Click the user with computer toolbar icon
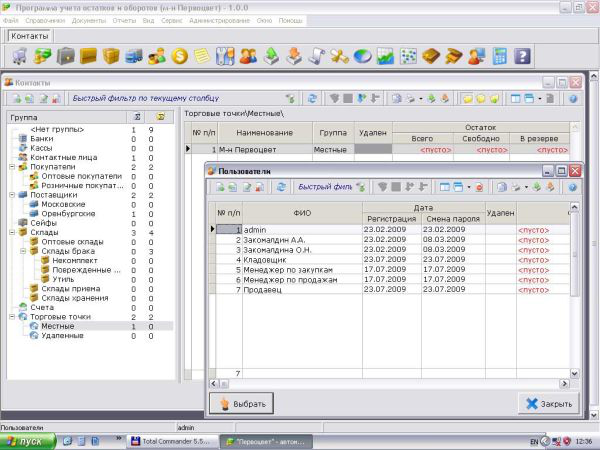 coord(477,57)
